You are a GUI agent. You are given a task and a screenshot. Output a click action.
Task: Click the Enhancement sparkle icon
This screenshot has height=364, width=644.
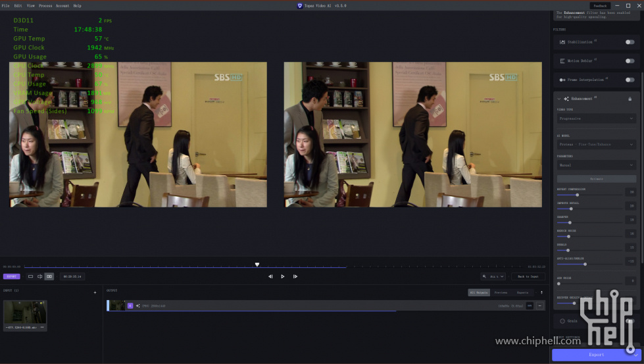tap(566, 99)
